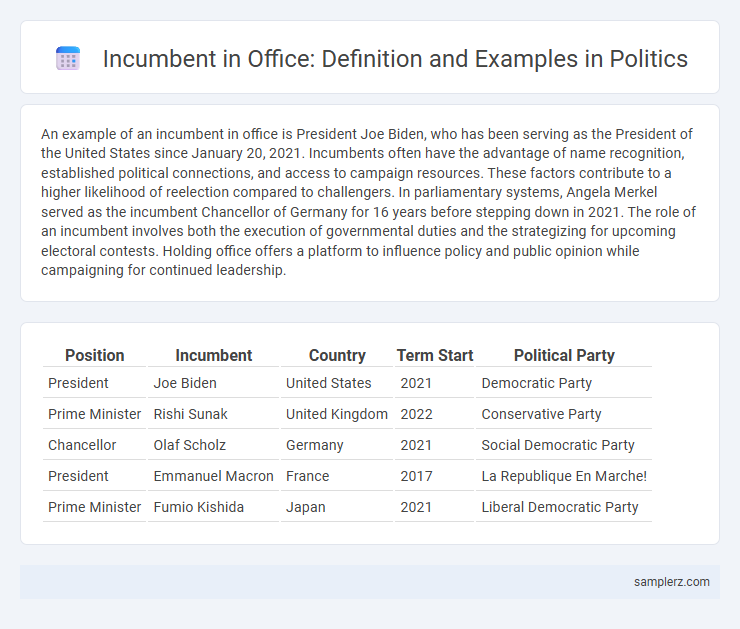Click the 'Position' column header
This screenshot has height=629, width=740.
point(94,355)
